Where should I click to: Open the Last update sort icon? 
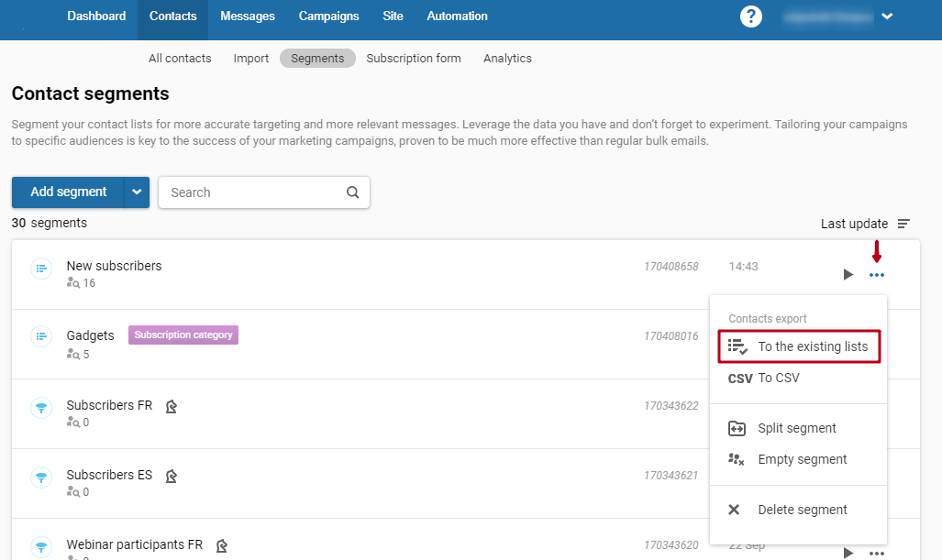point(903,224)
